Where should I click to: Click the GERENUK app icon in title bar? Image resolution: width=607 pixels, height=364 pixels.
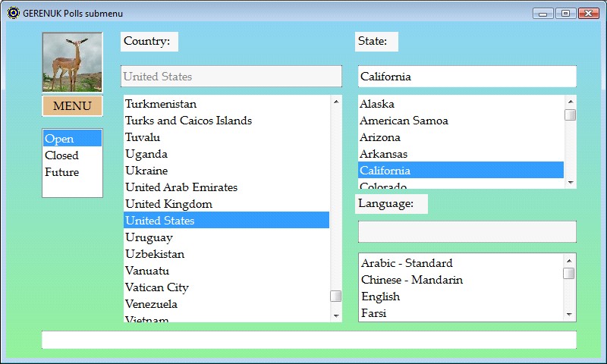tap(13, 13)
